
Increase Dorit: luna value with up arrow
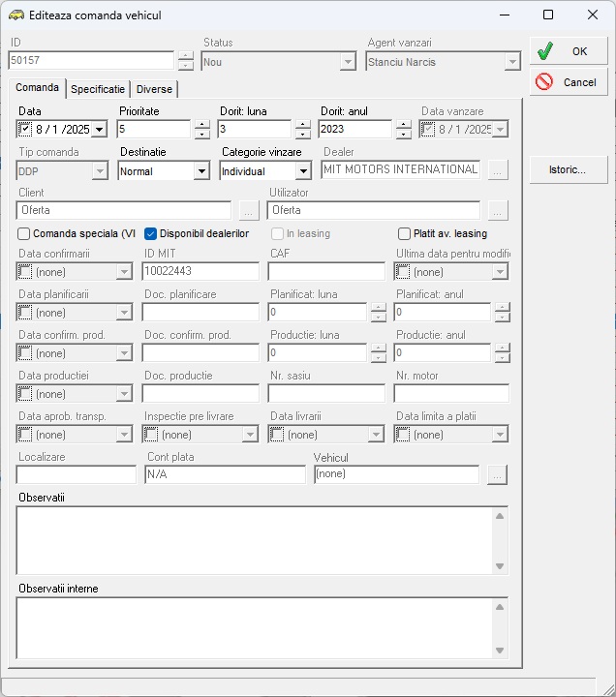click(x=302, y=124)
